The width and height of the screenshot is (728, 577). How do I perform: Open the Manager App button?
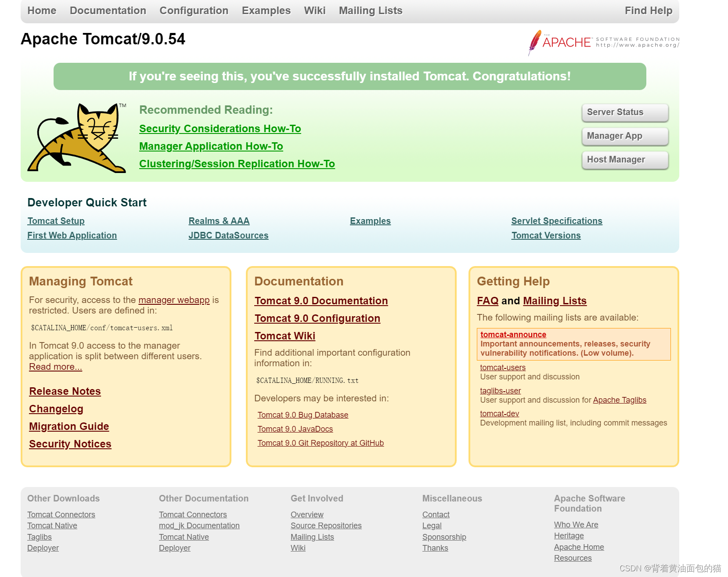point(625,136)
